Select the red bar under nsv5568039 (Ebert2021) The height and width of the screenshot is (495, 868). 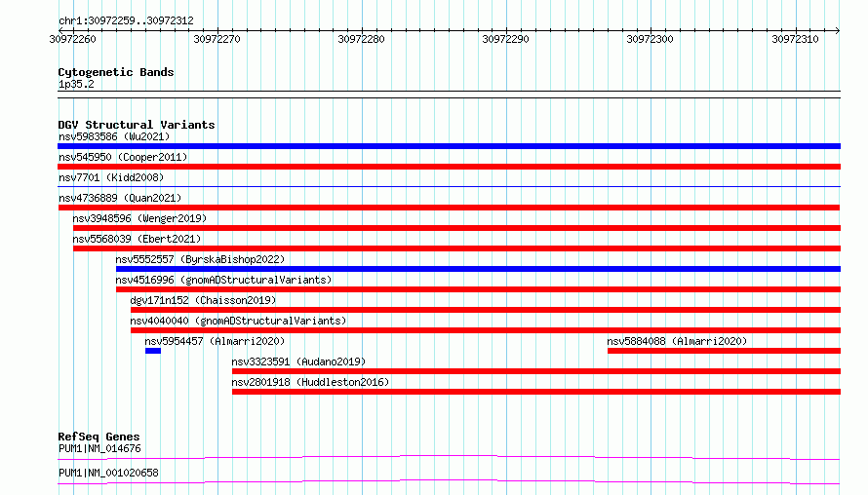point(456,248)
